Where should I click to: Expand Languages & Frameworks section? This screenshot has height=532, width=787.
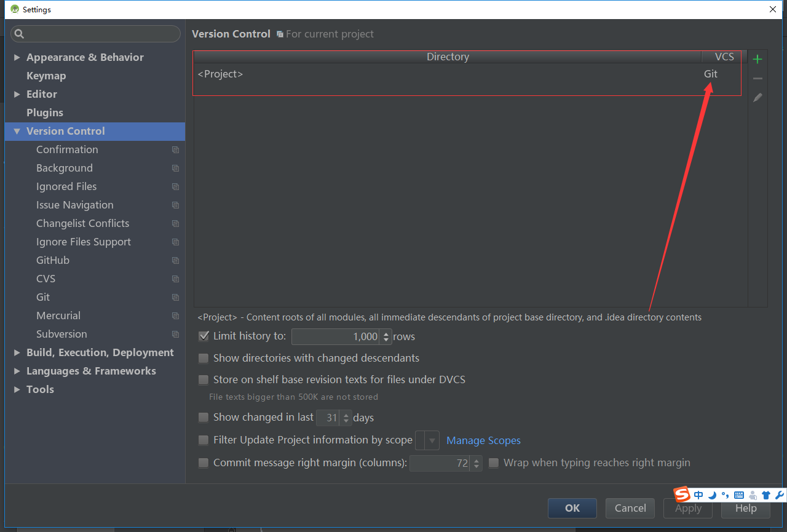[x=17, y=371]
